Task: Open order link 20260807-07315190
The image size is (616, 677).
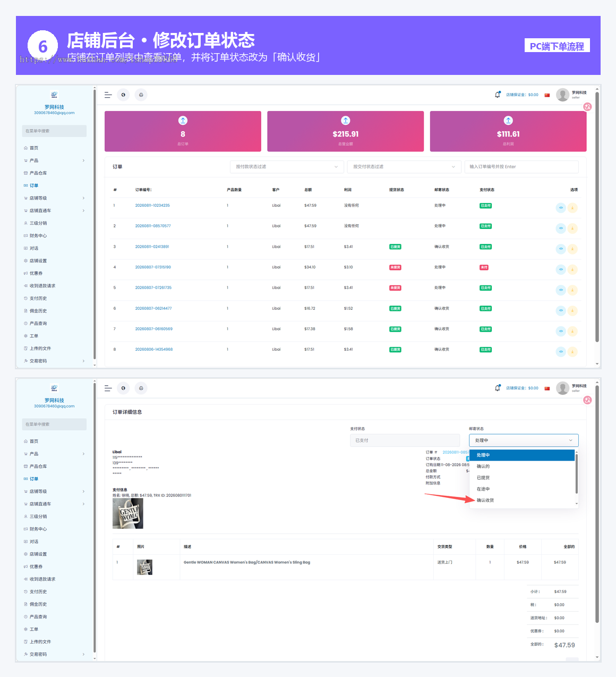Action: (x=153, y=267)
